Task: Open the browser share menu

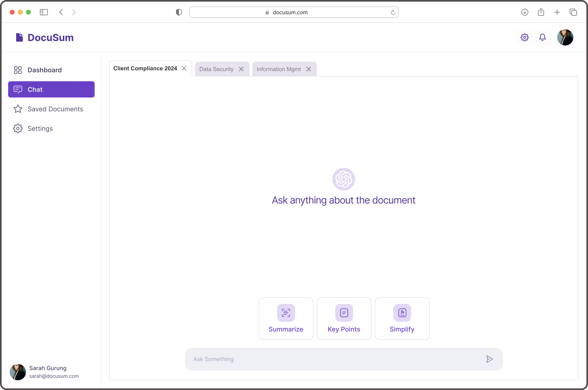Action: click(x=541, y=12)
